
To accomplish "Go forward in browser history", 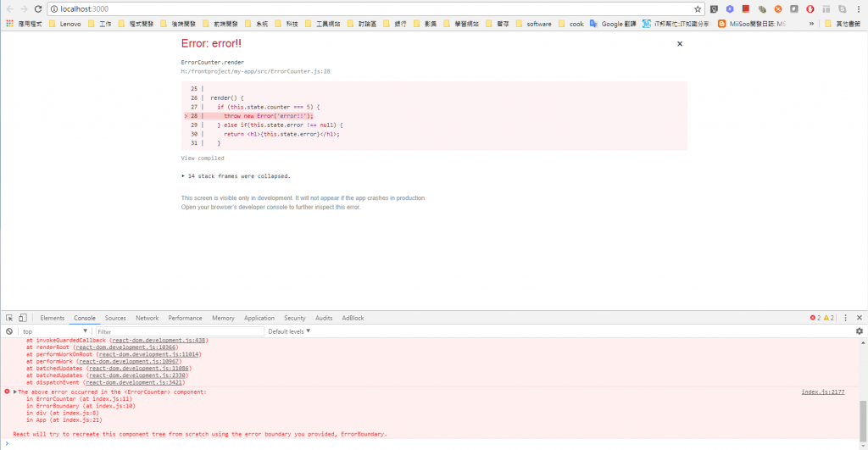I will pyautogui.click(x=24, y=8).
